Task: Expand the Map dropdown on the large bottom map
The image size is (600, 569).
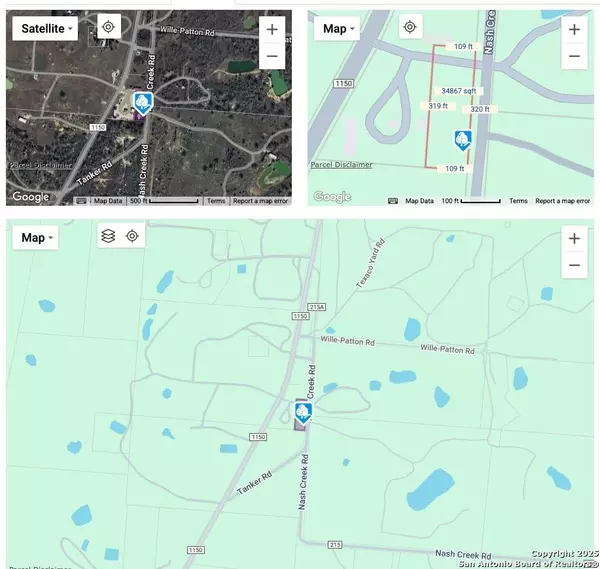Action: (39, 237)
